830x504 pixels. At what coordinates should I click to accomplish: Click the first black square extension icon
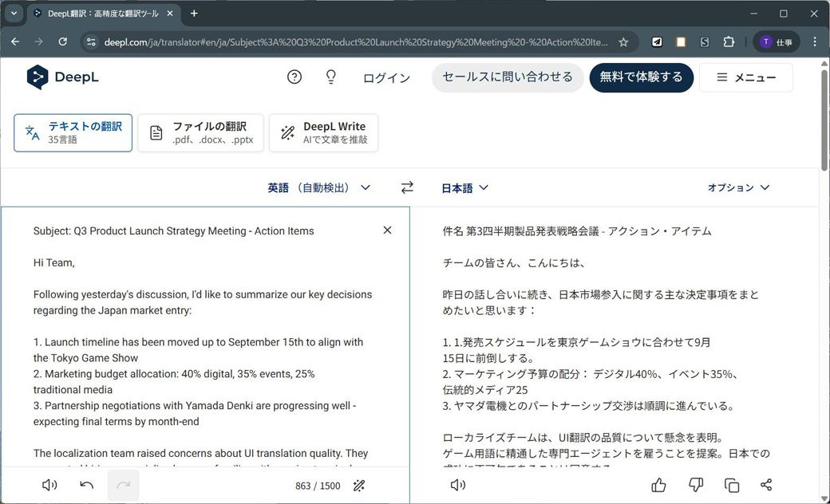click(656, 41)
